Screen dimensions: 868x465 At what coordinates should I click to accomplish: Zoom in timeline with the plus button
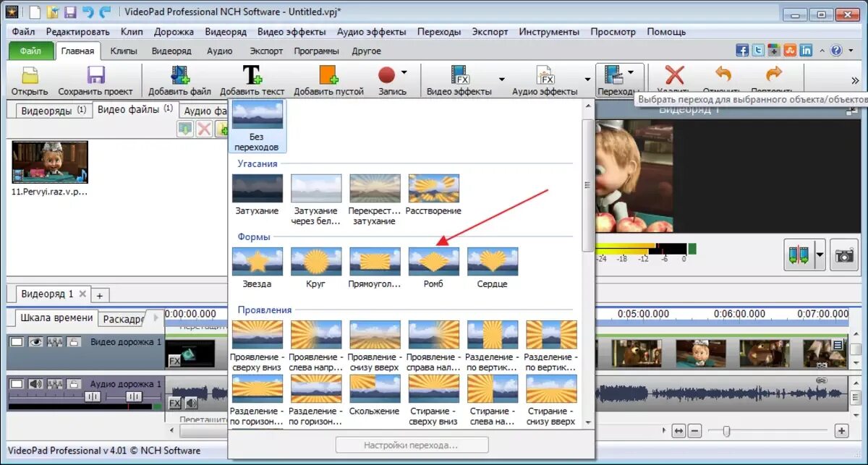pos(841,431)
